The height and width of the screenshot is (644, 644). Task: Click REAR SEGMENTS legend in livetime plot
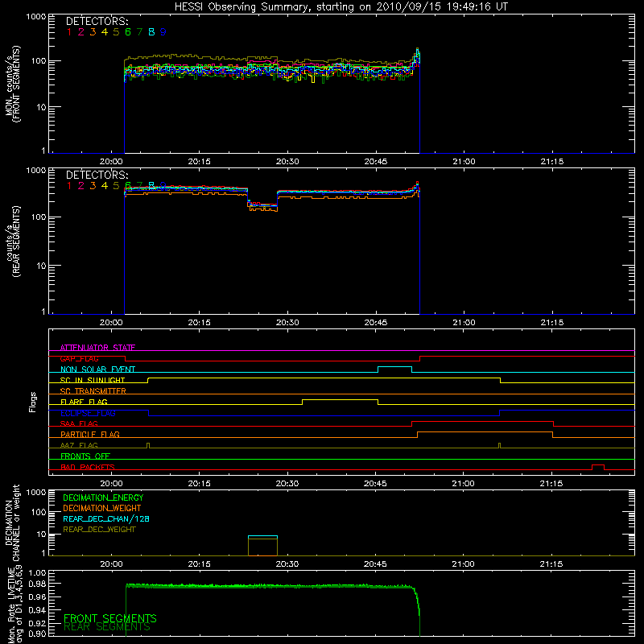click(107, 627)
